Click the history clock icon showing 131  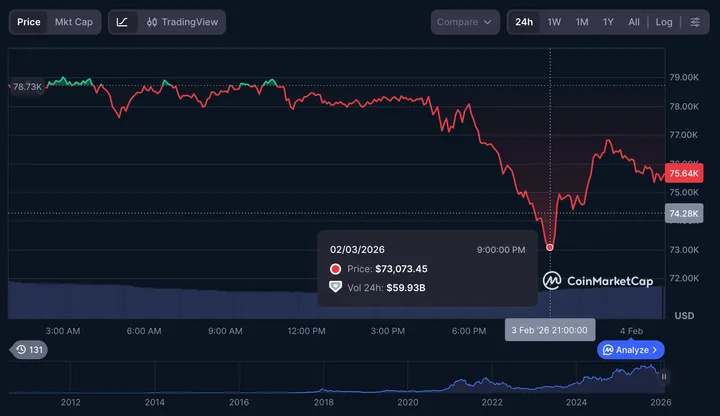(27, 350)
